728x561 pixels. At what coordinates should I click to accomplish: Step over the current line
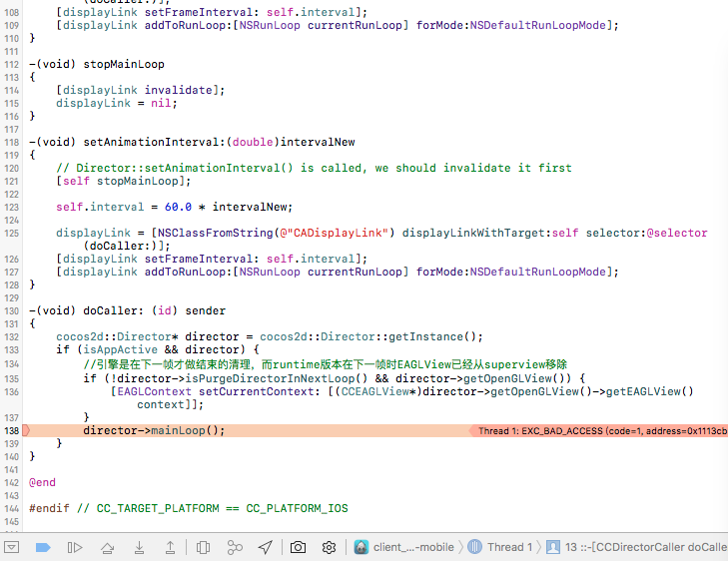pyautogui.click(x=107, y=548)
